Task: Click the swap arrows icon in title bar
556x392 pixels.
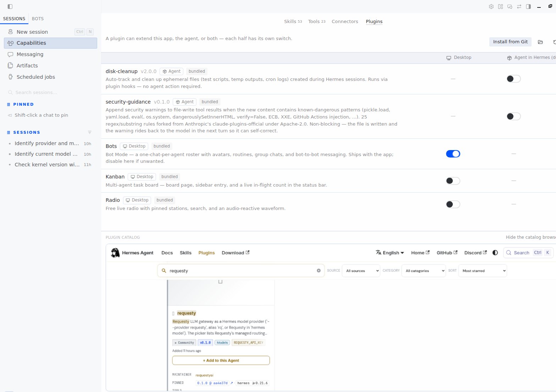Action: (x=519, y=6)
